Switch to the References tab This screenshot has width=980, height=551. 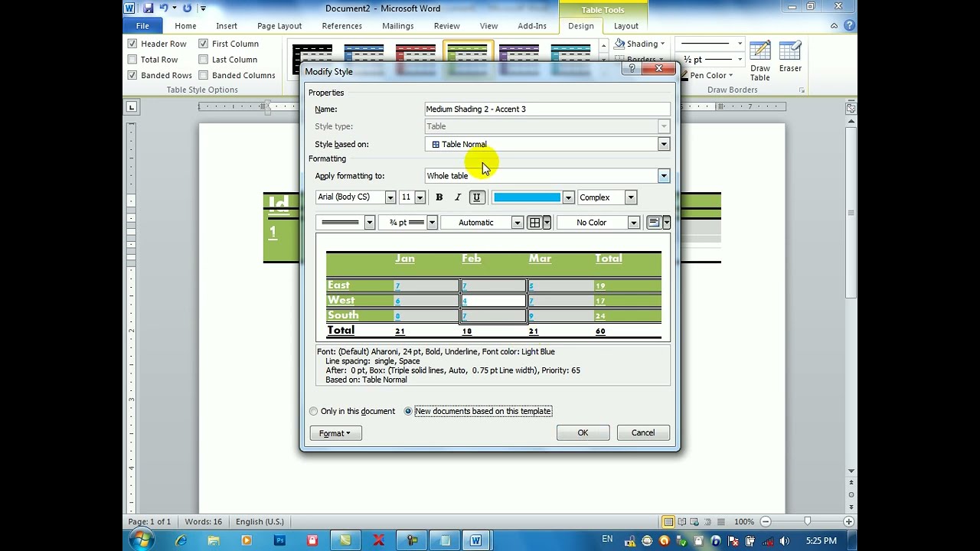(x=342, y=26)
